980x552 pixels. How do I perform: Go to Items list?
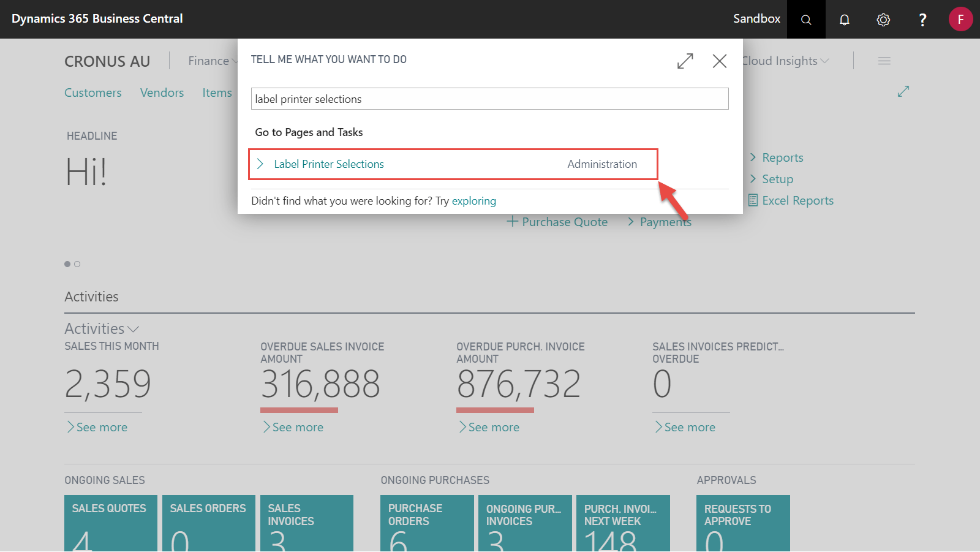(217, 93)
